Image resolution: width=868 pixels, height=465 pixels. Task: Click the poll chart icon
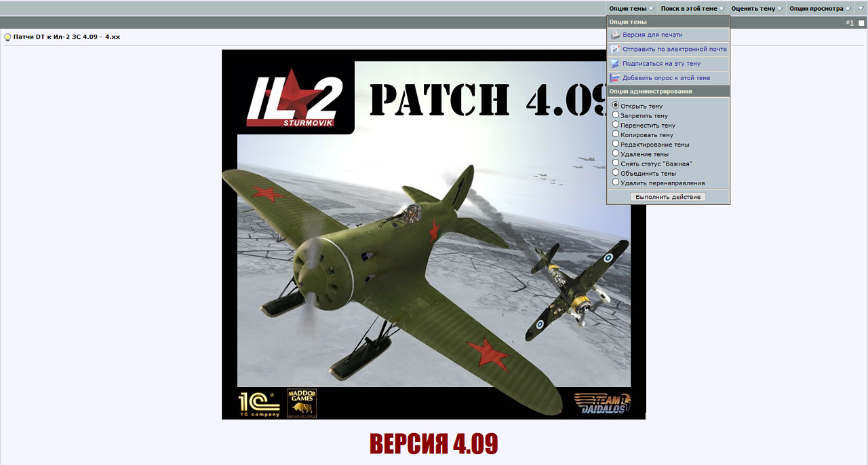tap(614, 77)
